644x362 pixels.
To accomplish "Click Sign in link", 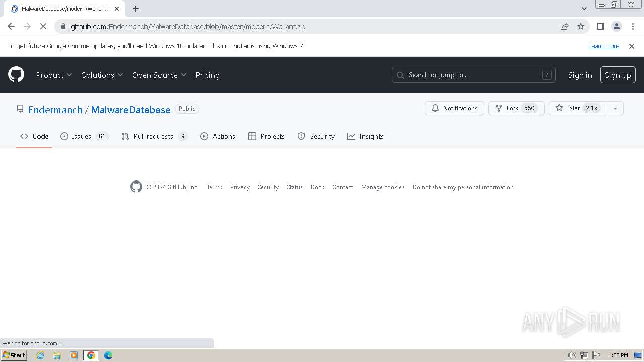I will (580, 75).
